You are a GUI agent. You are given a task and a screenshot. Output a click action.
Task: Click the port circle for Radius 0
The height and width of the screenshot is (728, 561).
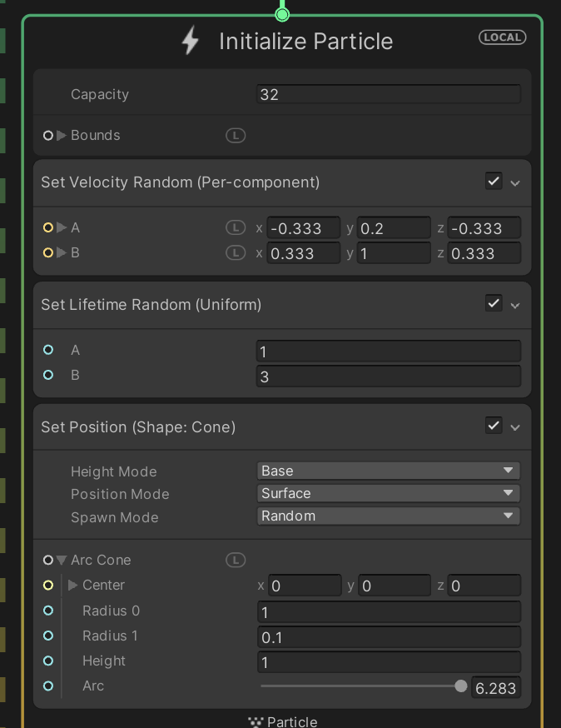pyautogui.click(x=47, y=611)
